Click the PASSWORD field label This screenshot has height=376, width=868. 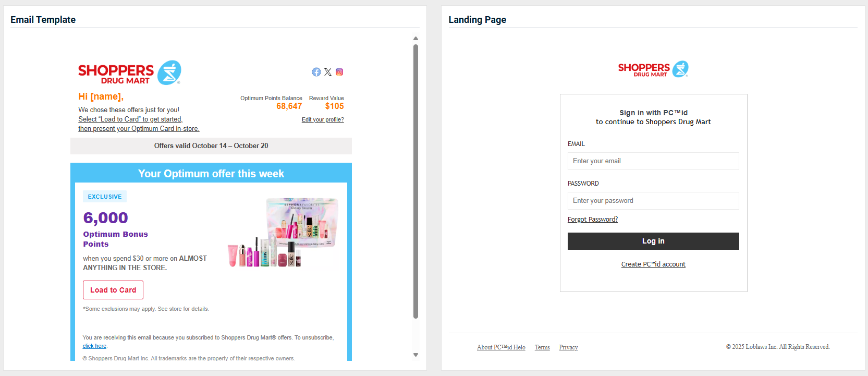pyautogui.click(x=583, y=184)
